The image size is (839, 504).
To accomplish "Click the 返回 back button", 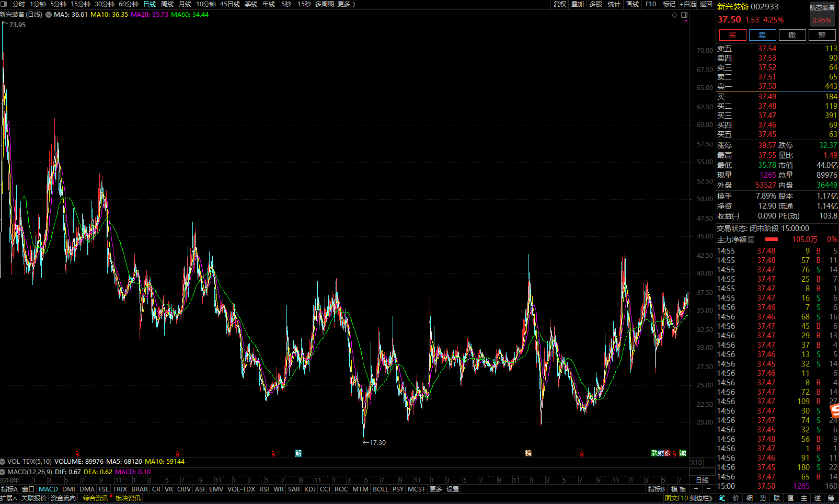I will point(706,4).
